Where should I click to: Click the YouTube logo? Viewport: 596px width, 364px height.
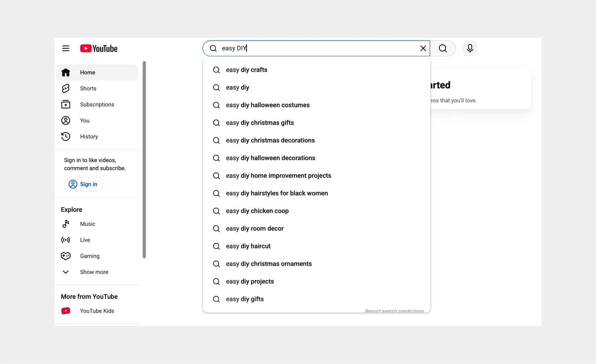99,49
